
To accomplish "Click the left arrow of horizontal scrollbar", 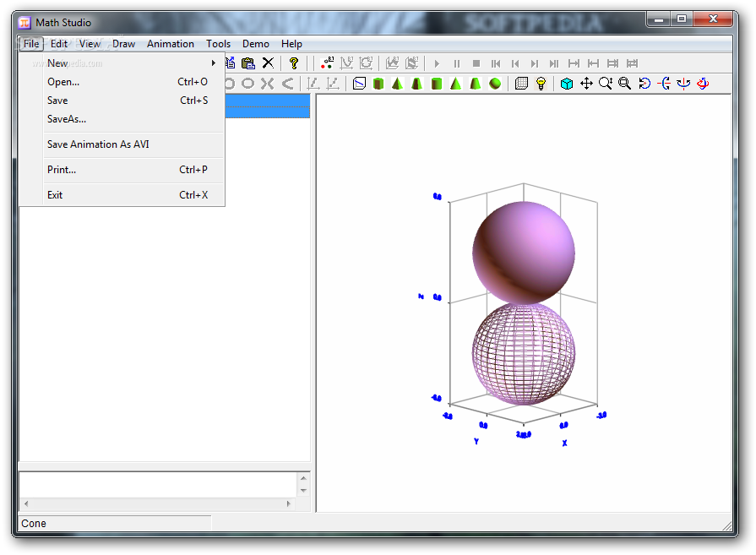I will pos(26,503).
